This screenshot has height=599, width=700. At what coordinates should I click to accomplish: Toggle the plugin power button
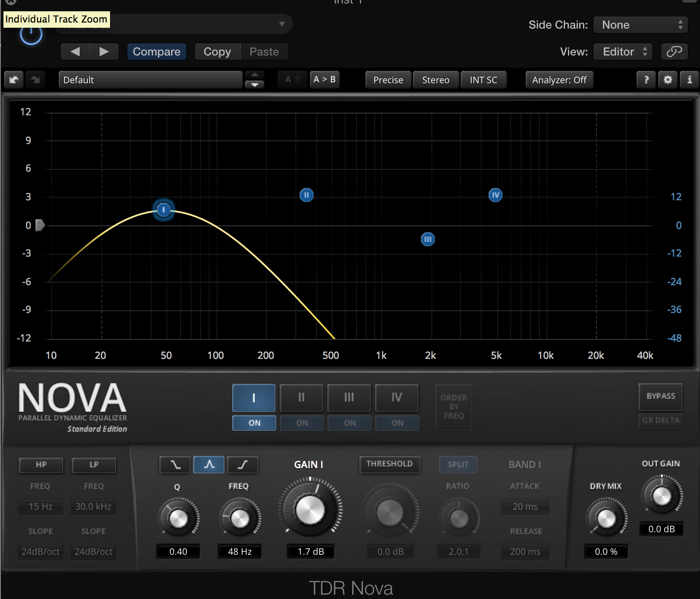[31, 35]
